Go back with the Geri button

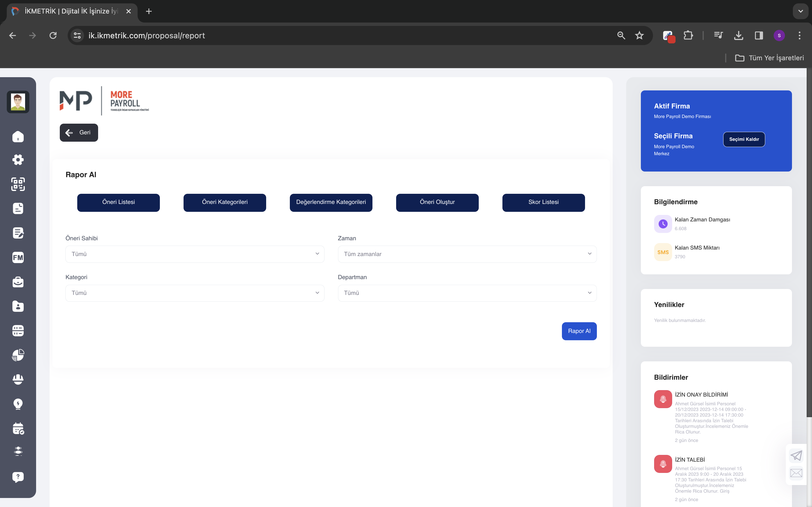[x=79, y=133]
